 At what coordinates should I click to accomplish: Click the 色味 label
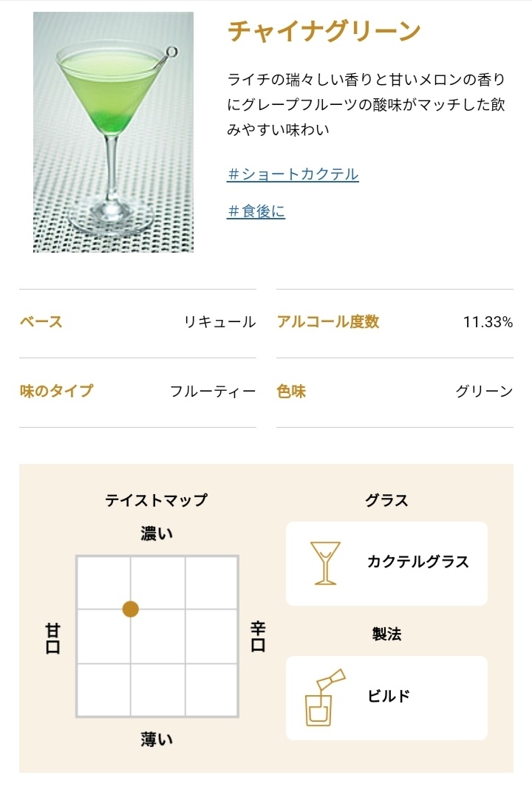291,391
